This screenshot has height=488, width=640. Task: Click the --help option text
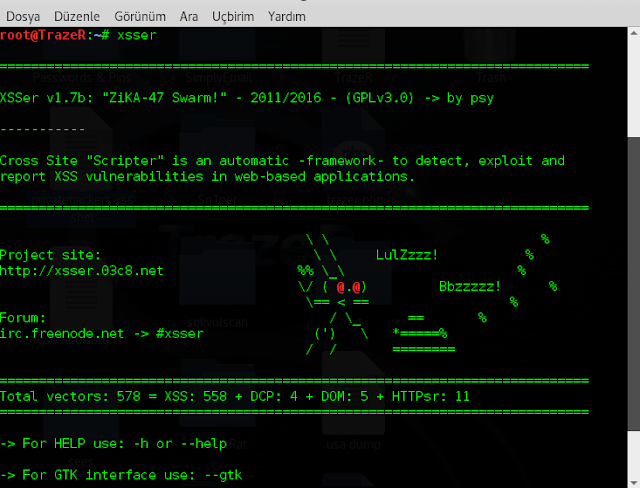pos(211,443)
